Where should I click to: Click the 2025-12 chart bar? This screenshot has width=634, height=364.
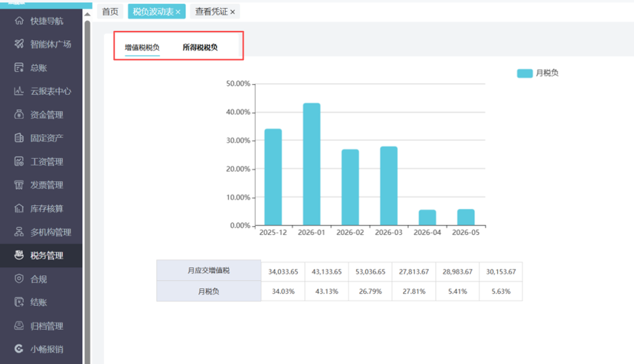273,177
